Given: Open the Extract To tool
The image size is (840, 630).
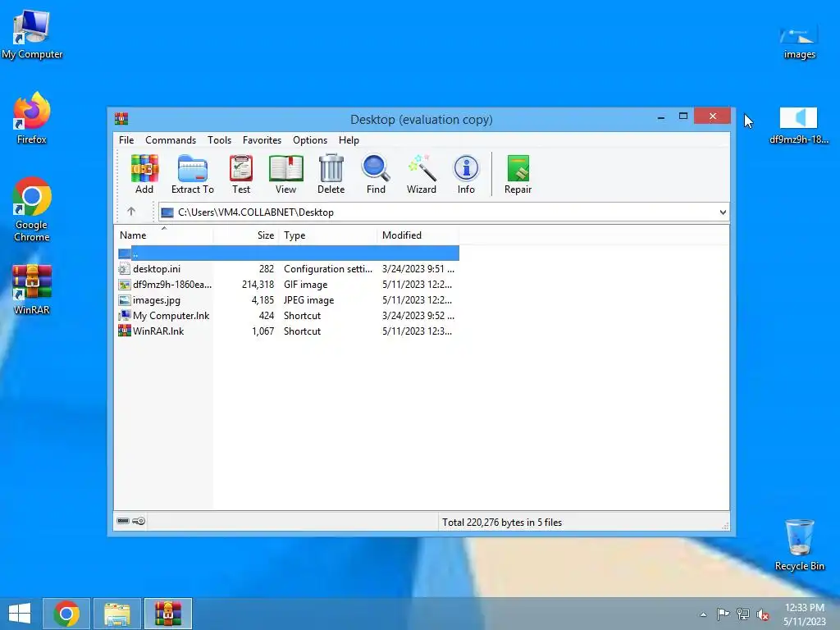Looking at the screenshot, I should [192, 174].
